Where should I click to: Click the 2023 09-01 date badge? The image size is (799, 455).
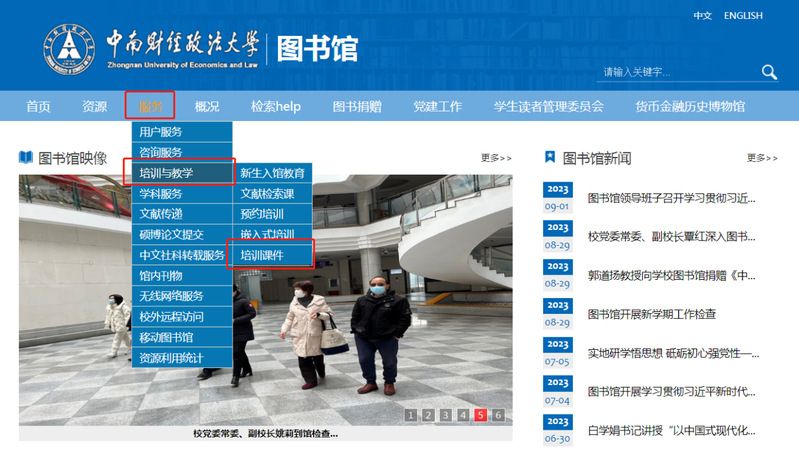coord(557,198)
